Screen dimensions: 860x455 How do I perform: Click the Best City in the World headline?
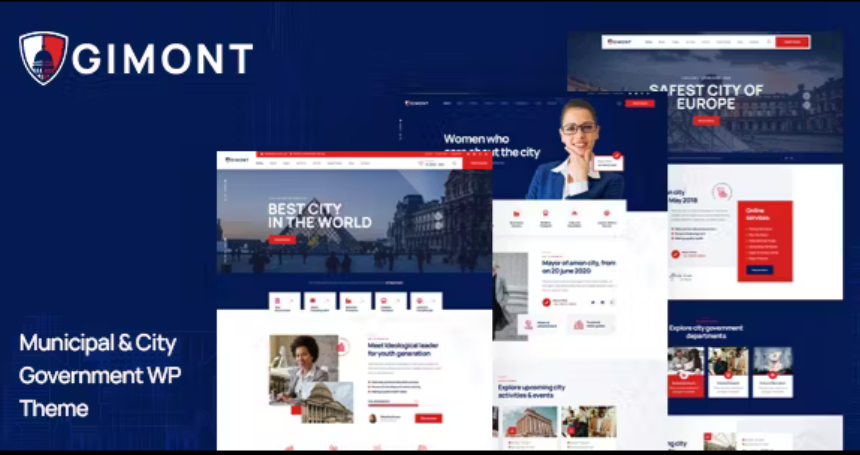319,215
